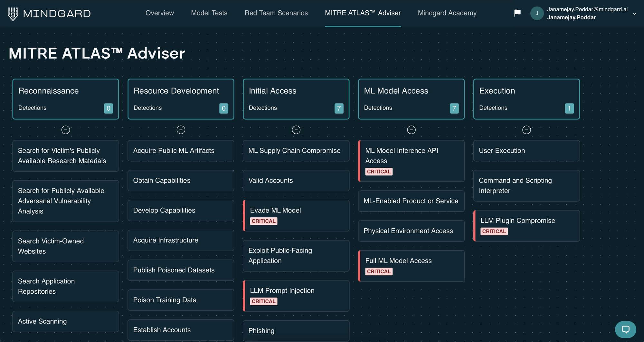644x342 pixels.
Task: Click the ML Model Access detections badge
Action: (x=454, y=109)
